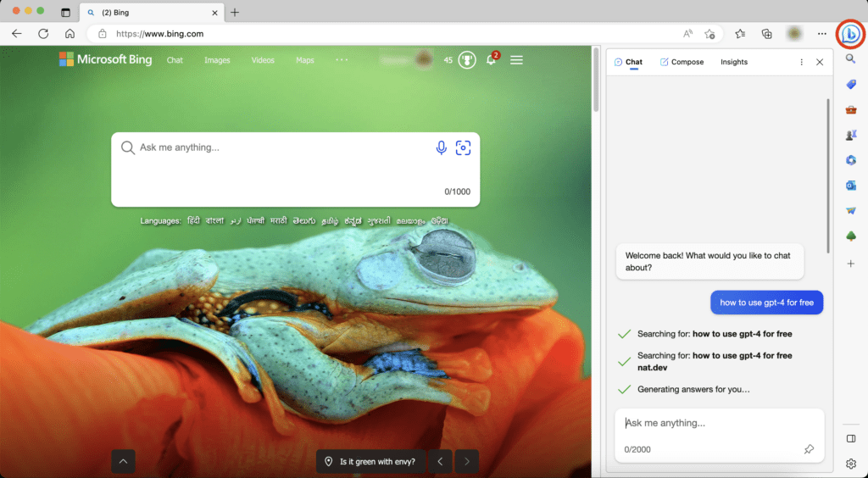Click the chat panel vertical scrollbar
This screenshot has width=868, height=478.
coord(828,176)
